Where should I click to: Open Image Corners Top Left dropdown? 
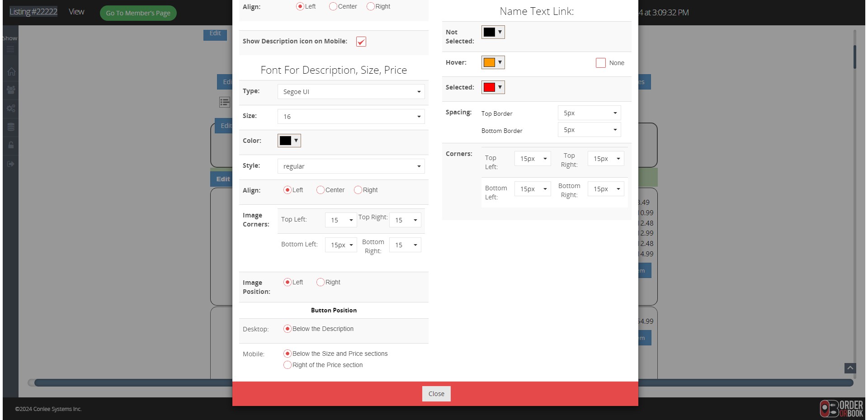click(x=341, y=220)
